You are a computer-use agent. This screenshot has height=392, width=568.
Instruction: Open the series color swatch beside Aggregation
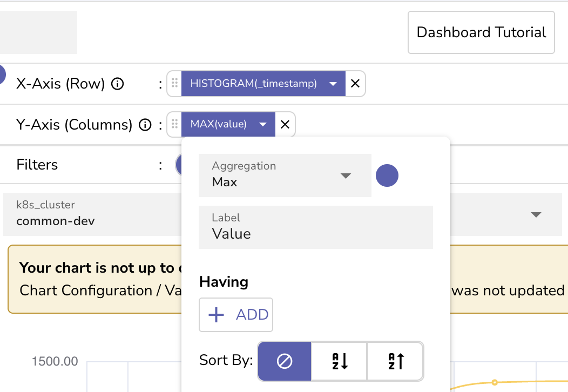[387, 175]
